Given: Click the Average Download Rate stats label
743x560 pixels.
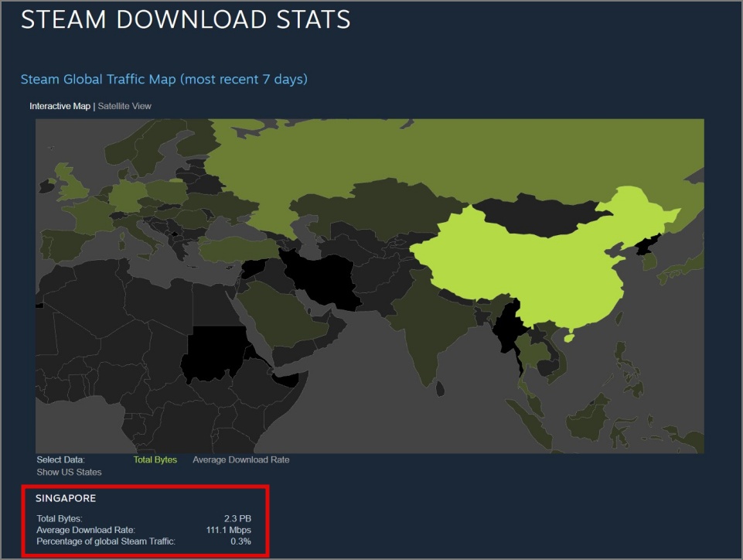Looking at the screenshot, I should coord(86,530).
